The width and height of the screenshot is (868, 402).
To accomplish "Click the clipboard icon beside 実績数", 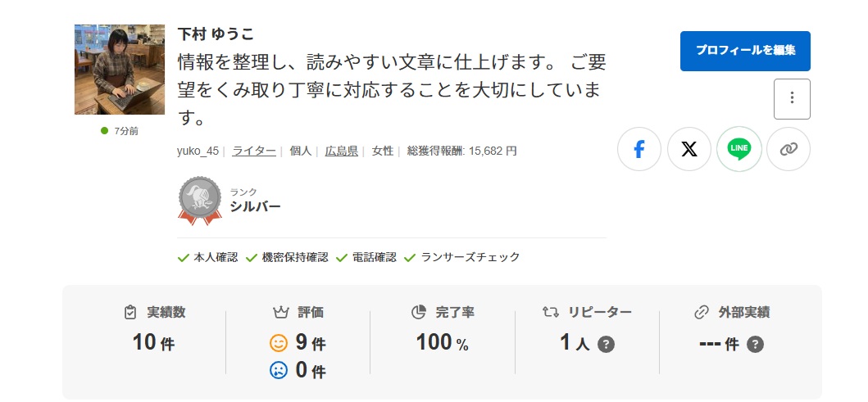I will 130,312.
